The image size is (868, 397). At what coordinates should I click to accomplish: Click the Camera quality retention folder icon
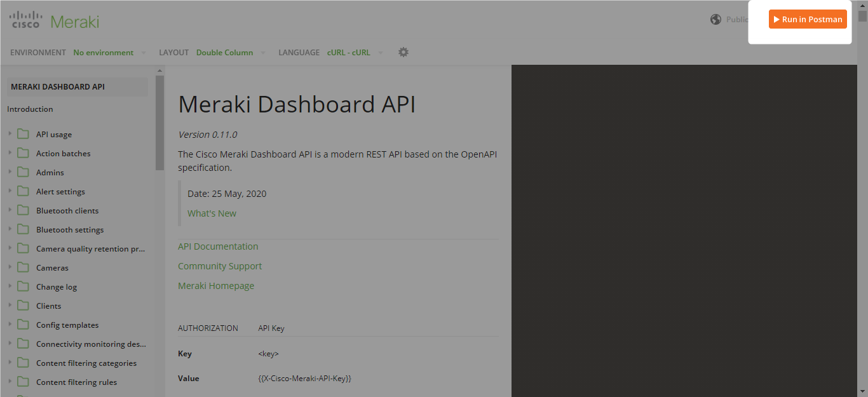pos(24,248)
